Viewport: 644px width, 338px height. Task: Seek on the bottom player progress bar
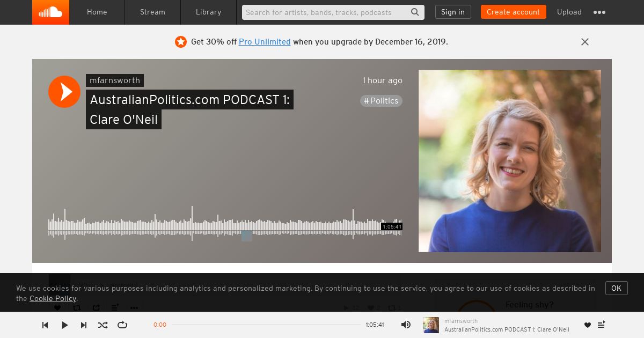(x=266, y=325)
